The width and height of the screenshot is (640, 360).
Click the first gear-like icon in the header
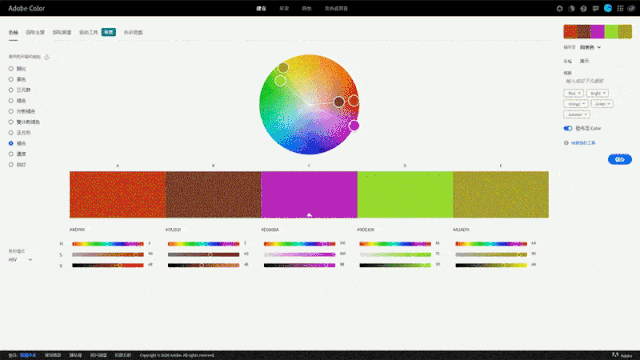coord(560,8)
